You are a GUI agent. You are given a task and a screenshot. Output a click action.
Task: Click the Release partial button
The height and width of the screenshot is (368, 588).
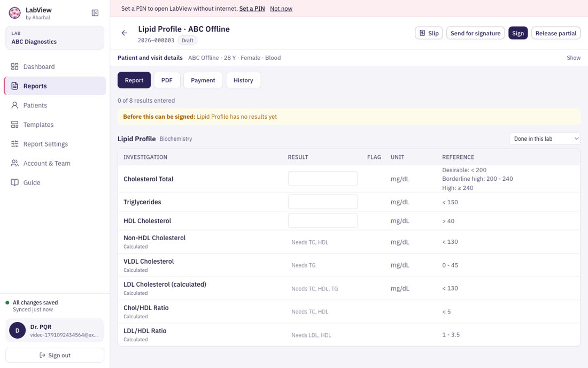(556, 33)
